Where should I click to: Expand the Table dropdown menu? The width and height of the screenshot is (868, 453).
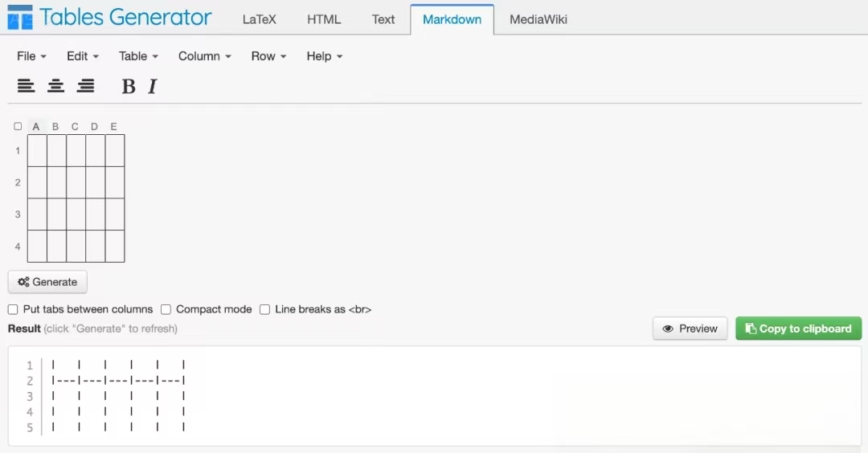point(138,56)
